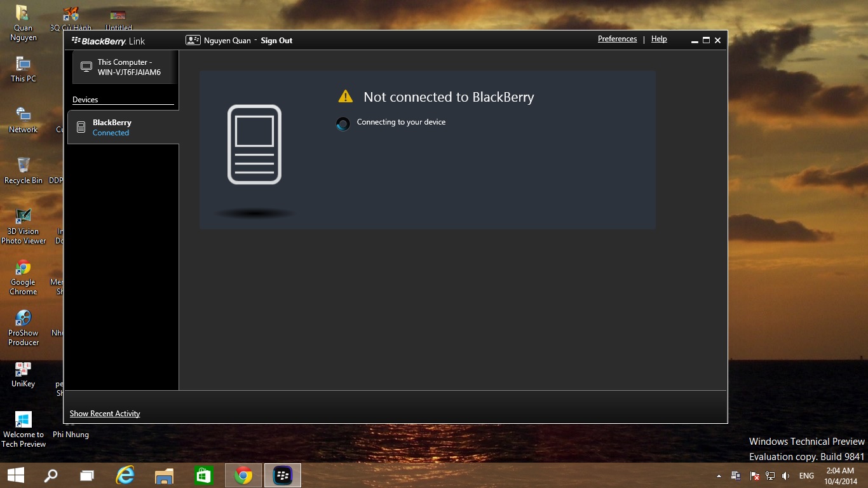Select Untitled desktop image file

[x=118, y=19]
